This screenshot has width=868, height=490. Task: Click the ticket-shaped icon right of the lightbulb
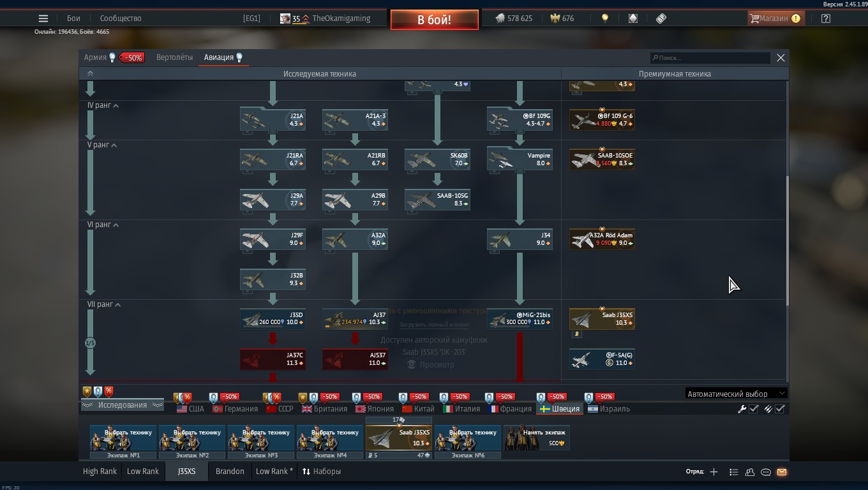(661, 19)
